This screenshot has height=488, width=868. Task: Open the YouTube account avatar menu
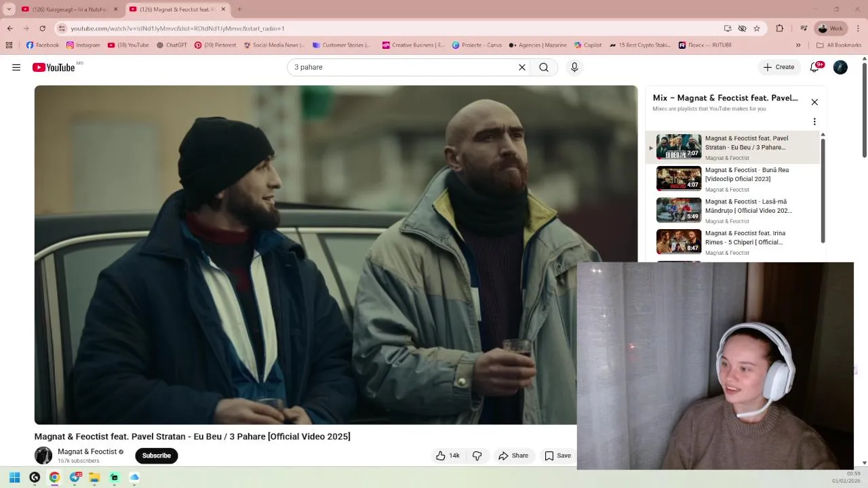click(x=840, y=67)
